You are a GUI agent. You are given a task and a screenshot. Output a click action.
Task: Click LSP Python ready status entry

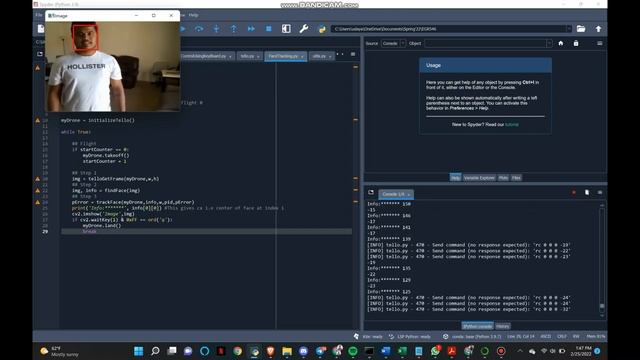coord(409,337)
